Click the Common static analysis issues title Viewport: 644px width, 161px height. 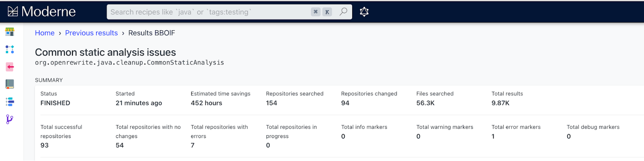[x=105, y=52]
